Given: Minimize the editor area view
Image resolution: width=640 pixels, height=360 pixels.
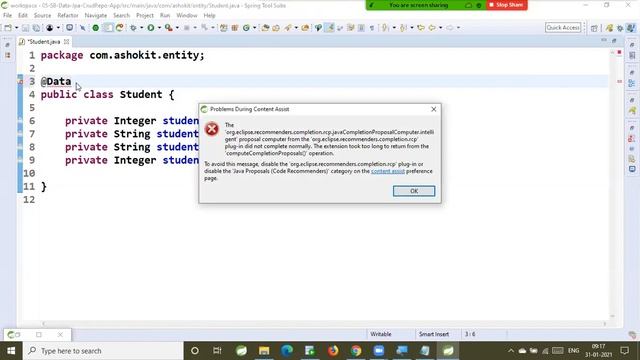Looking at the screenshot, I should point(604,40).
